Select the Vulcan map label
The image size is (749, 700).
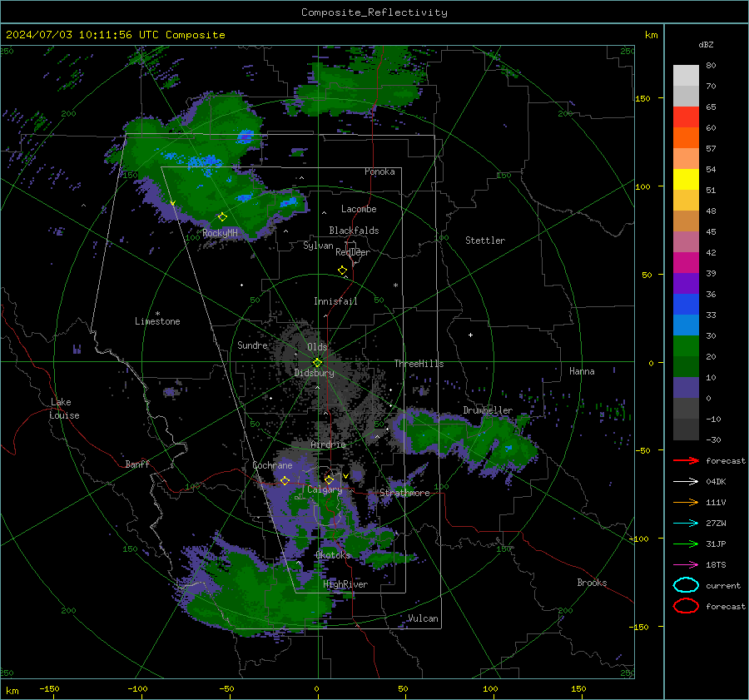pos(423,618)
